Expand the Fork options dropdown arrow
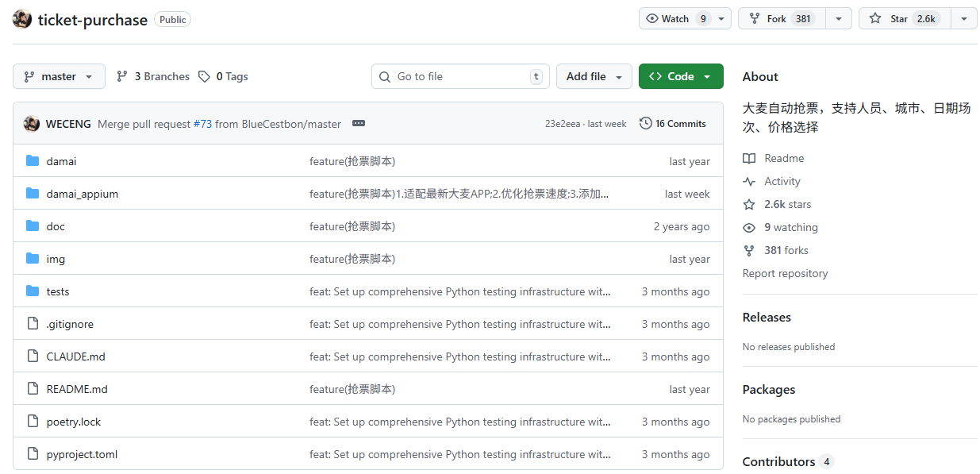 (x=839, y=18)
